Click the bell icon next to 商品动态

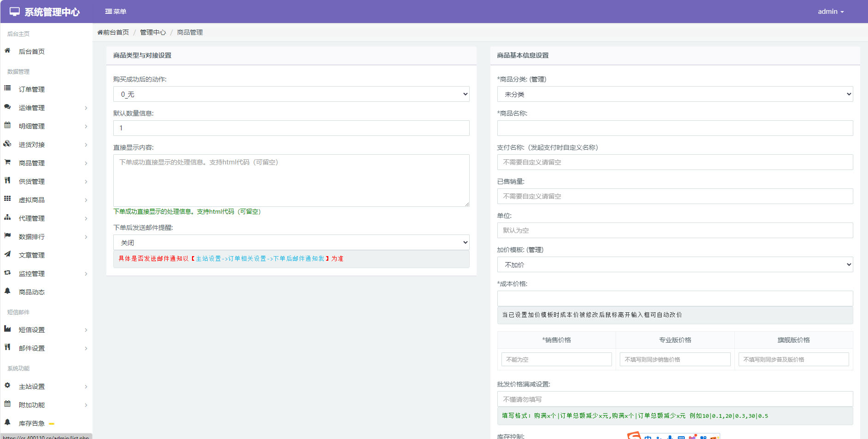tap(7, 291)
